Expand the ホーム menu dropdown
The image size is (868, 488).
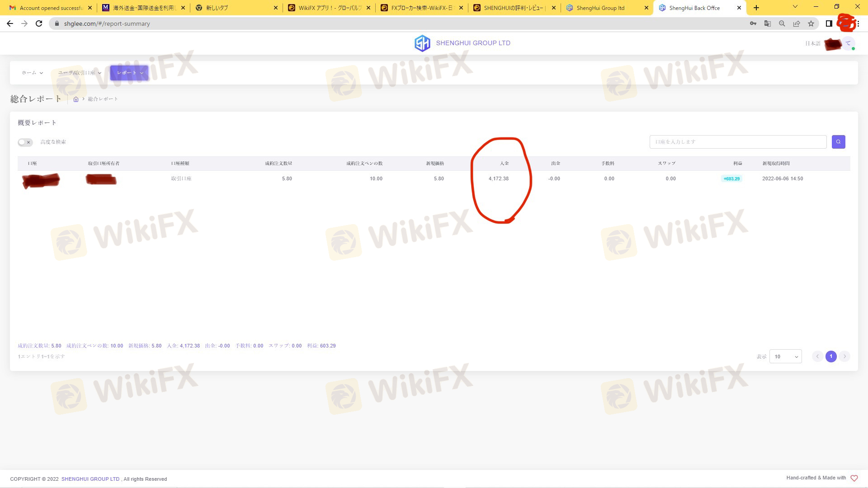[32, 73]
